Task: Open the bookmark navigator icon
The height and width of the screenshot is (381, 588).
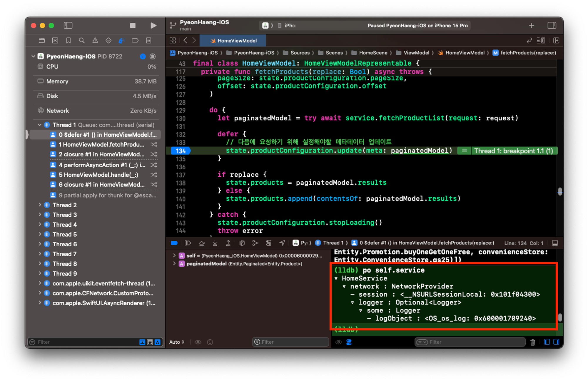Action: pos(68,41)
